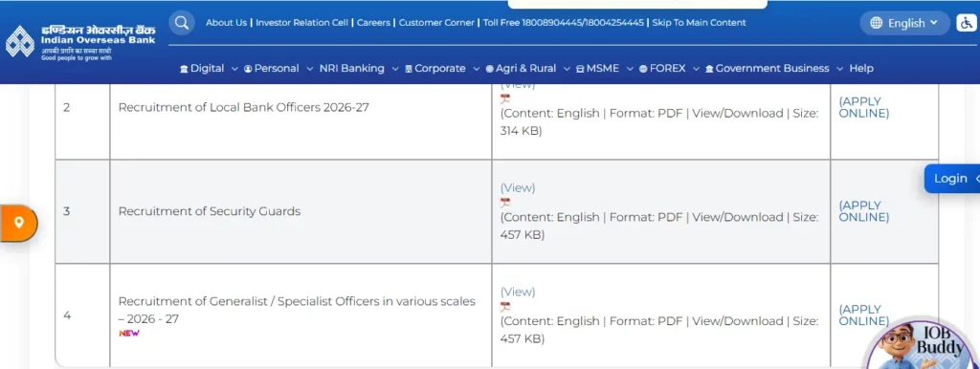Open the Login side tab

tap(952, 179)
